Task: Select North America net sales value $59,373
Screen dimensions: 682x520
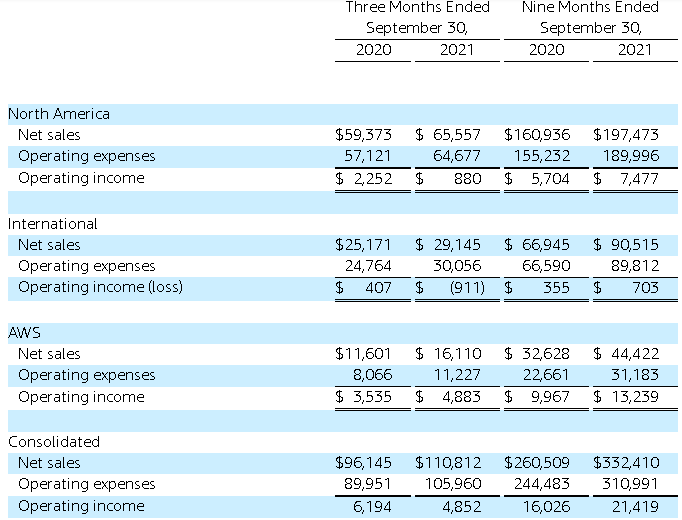Action: [x=363, y=134]
